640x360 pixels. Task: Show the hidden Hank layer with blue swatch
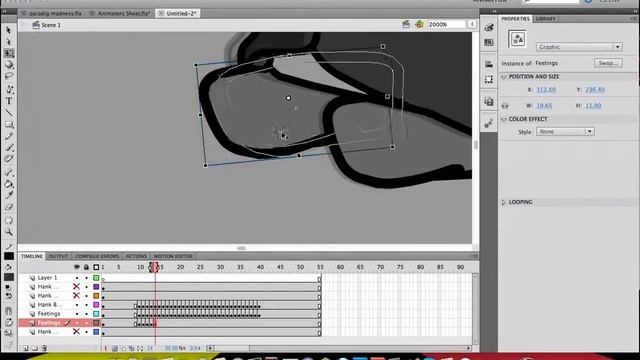pyautogui.click(x=76, y=332)
